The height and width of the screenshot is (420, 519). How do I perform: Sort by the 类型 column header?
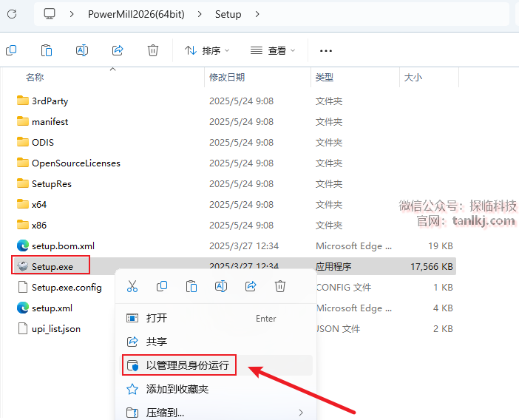point(325,78)
